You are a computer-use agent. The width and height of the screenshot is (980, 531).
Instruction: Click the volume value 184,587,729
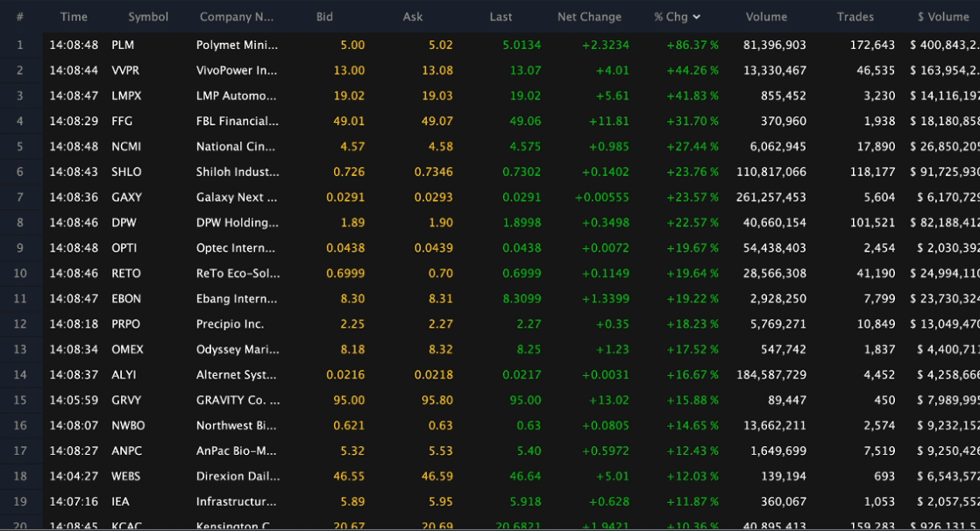point(771,375)
